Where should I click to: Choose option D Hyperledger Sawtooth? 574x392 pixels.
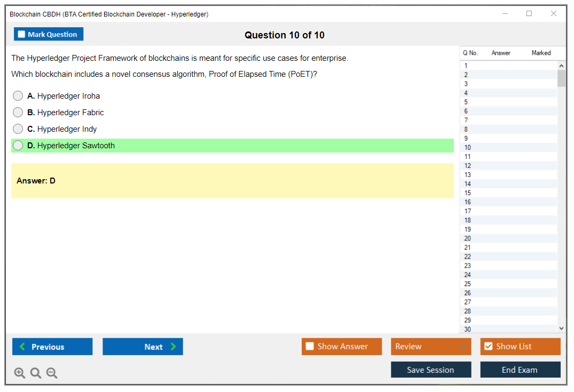(18, 146)
